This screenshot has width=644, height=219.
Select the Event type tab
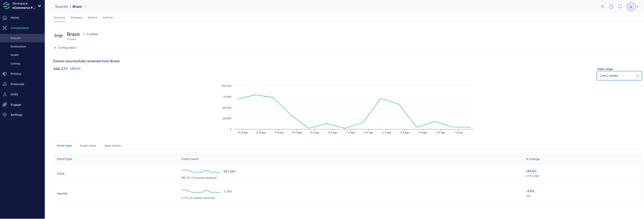click(64, 146)
